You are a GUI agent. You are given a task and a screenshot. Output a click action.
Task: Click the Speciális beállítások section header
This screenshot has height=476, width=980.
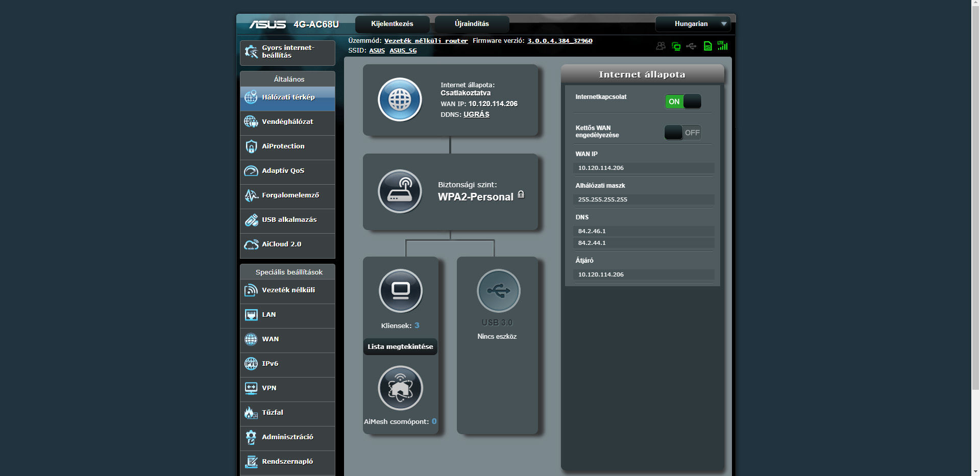(x=289, y=272)
